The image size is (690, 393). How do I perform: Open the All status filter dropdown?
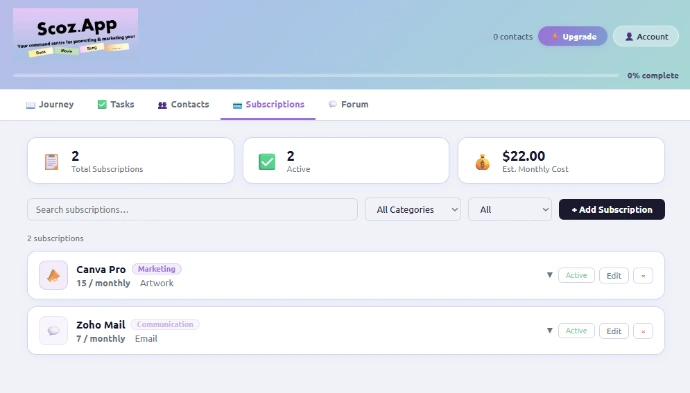pyautogui.click(x=510, y=209)
